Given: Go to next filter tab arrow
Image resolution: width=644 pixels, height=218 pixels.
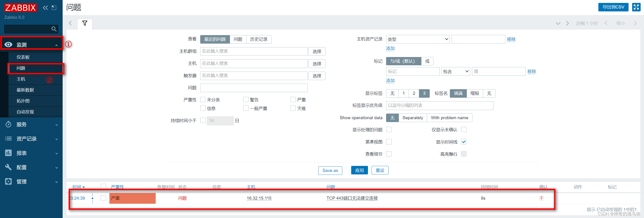Looking at the screenshot, I should [x=567, y=23].
